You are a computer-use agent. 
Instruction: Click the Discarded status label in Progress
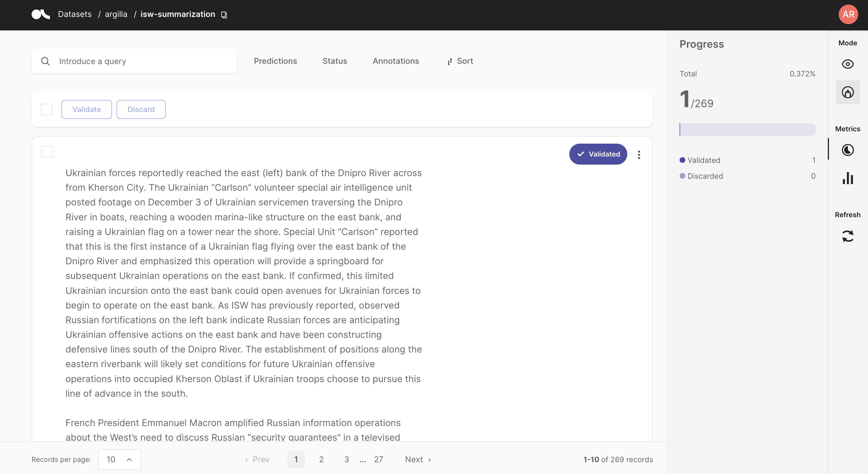pos(705,176)
